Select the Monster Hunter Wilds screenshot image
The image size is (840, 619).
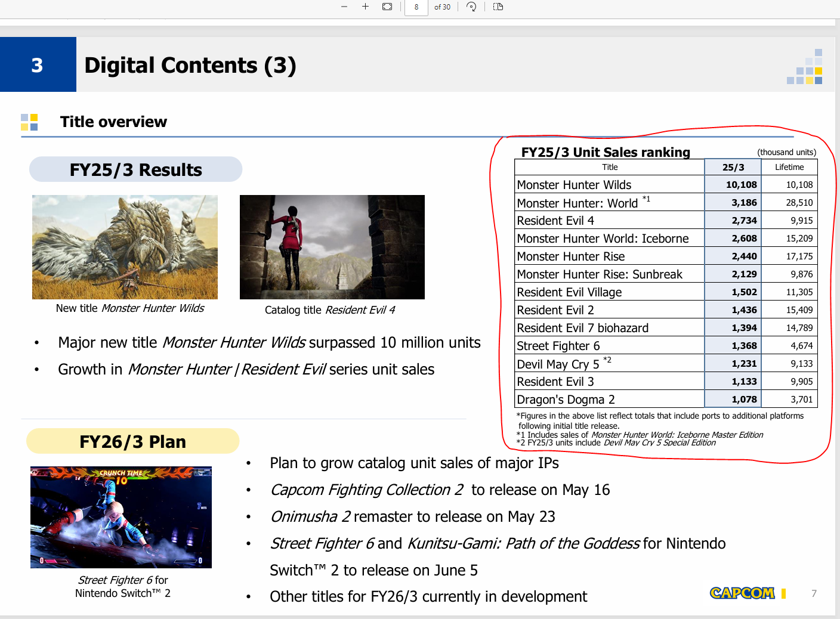click(125, 247)
